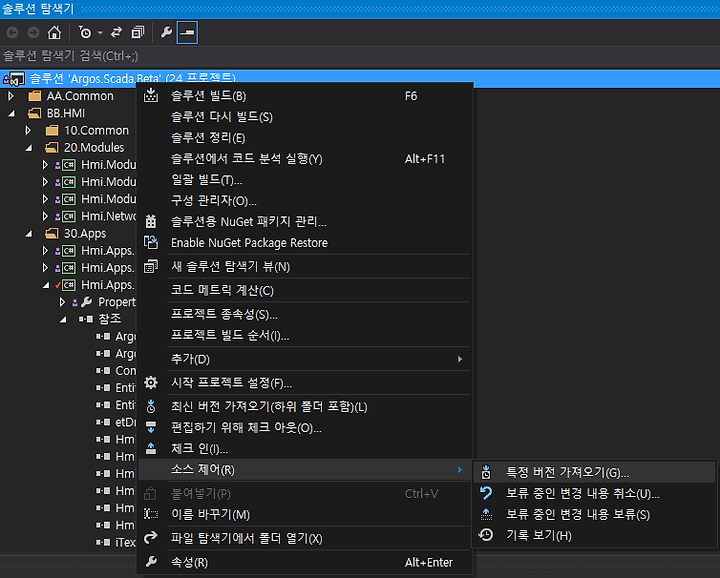This screenshot has width=720, height=578.
Task: Click the Enable NuGet Package Restore icon
Action: (x=151, y=242)
